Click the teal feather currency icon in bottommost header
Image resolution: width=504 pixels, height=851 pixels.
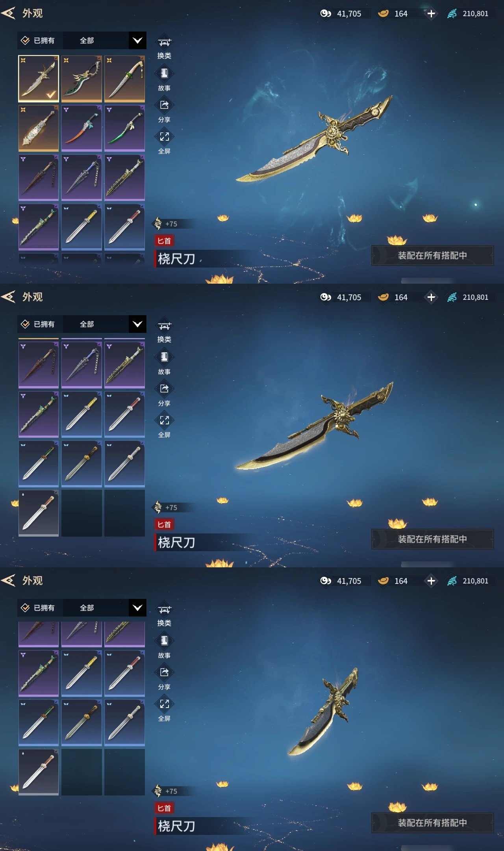coord(452,581)
